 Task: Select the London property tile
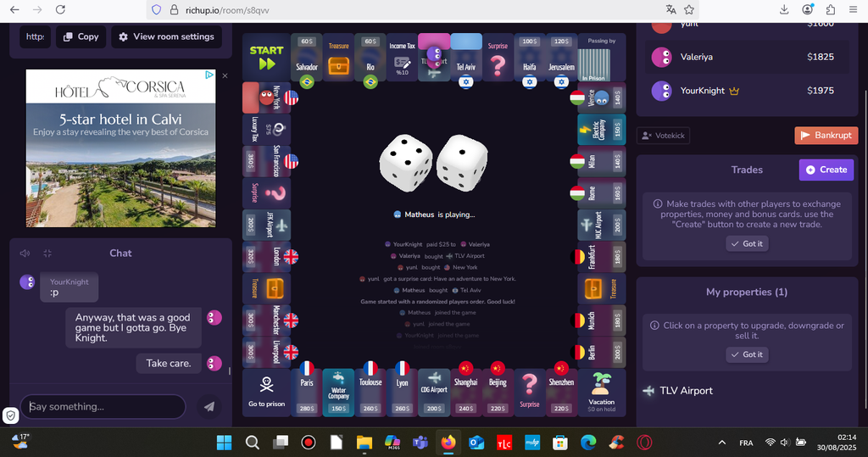[266, 256]
